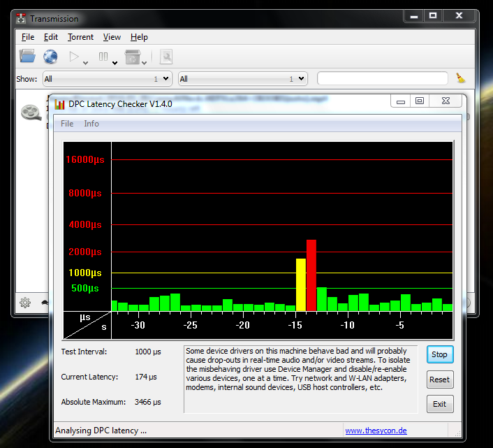Click the torrent search input field
Image resolution: width=493 pixels, height=448 pixels.
click(383, 78)
